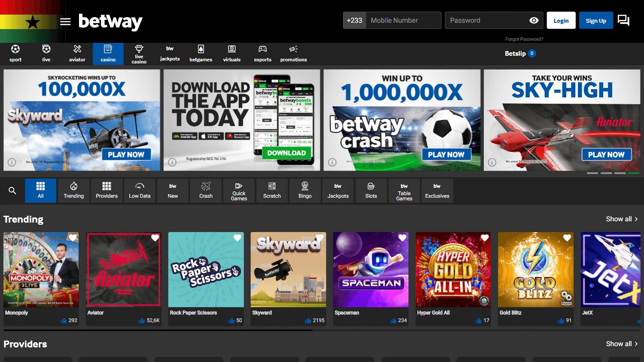
Task: Click PLAY NOW on Betway Crash banner
Action: click(446, 154)
